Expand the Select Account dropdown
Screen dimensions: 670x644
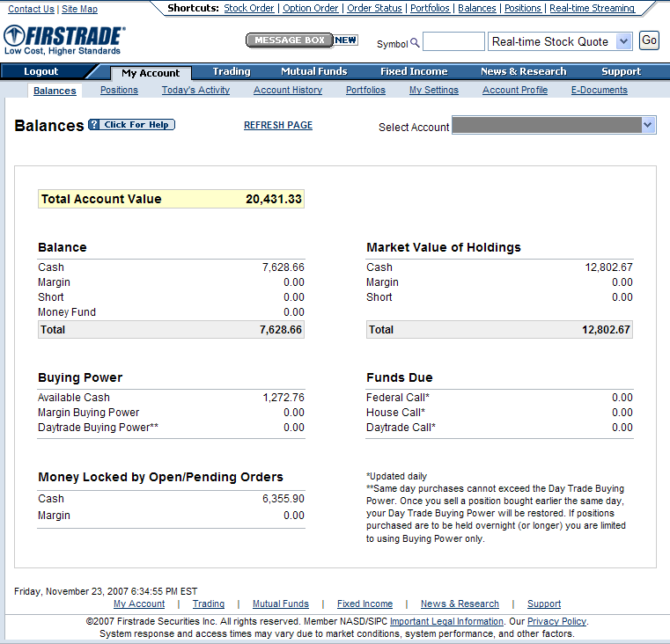click(554, 126)
